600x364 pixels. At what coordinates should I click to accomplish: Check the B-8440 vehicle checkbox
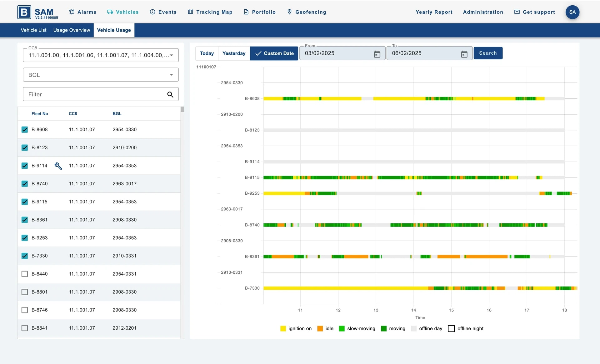[x=25, y=274]
